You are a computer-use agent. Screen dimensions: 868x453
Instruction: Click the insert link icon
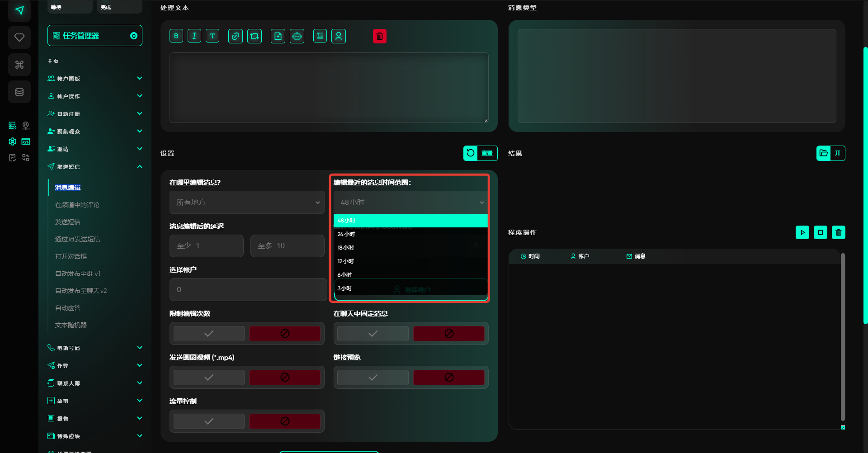235,36
